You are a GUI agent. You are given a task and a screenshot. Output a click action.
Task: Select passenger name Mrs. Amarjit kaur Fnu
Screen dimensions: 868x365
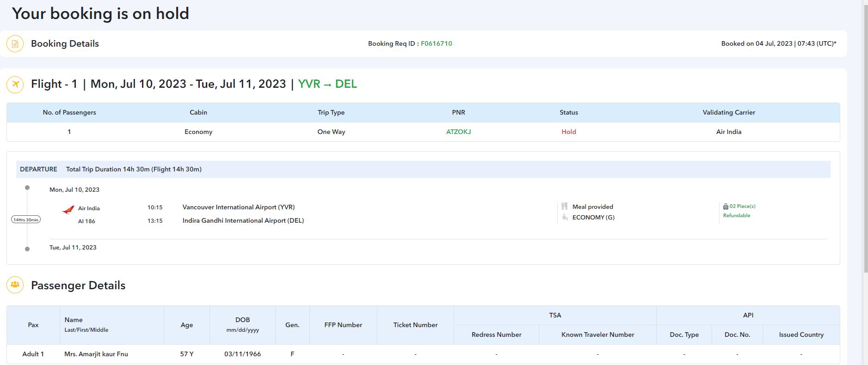coord(96,354)
